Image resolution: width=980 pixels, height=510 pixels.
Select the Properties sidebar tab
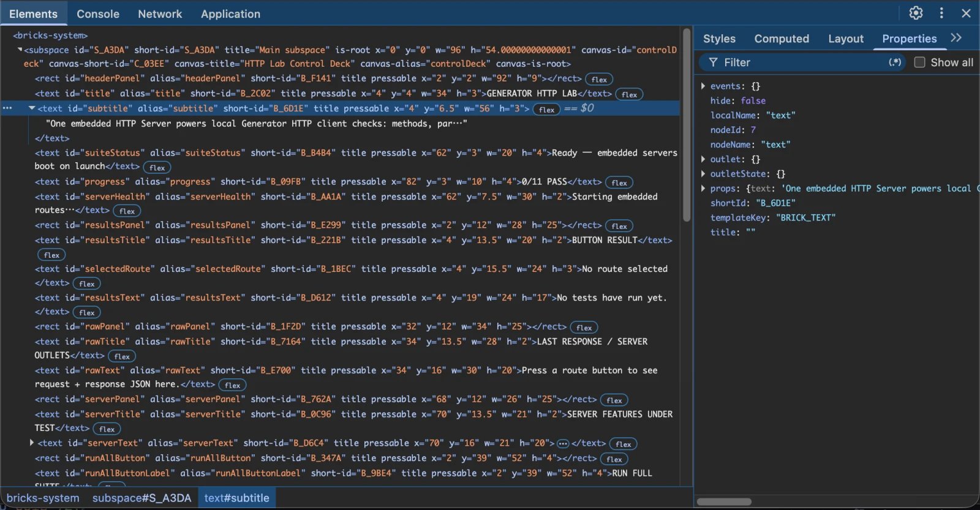[909, 39]
